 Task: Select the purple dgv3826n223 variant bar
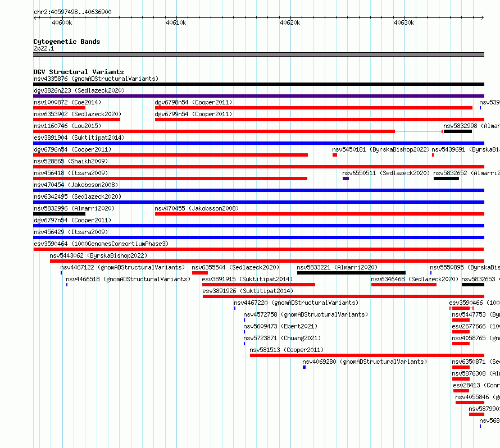pos(258,96)
